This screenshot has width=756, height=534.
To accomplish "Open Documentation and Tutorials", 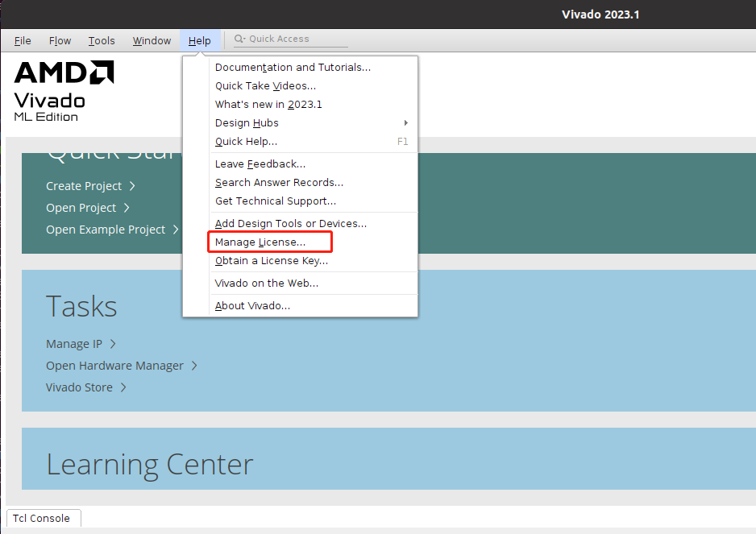I will point(293,67).
